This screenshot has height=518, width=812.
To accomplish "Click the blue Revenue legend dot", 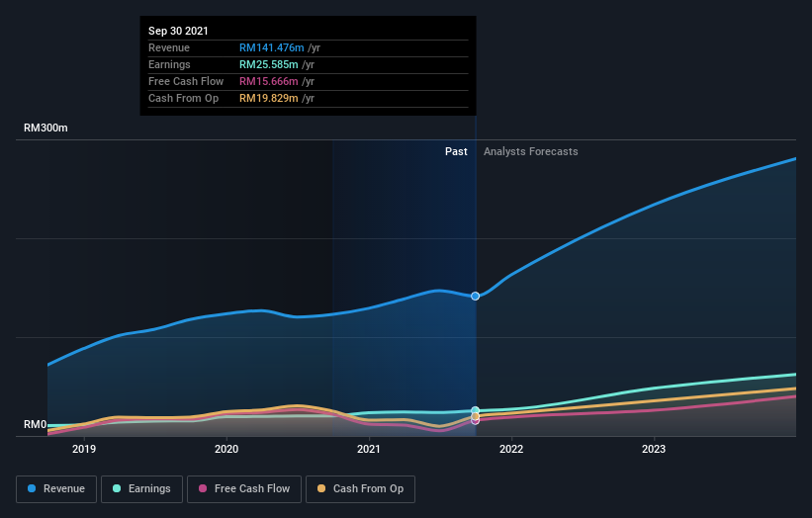I will [x=32, y=488].
